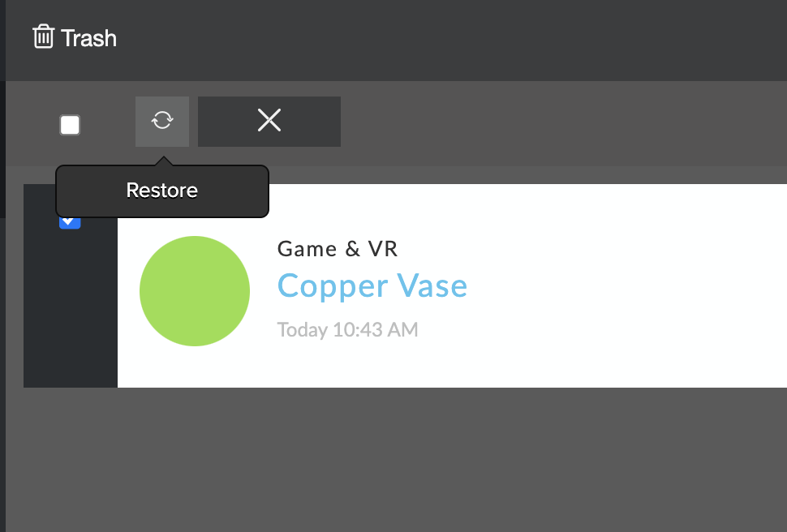Click the Game & VR category label
787x532 pixels.
coord(338,249)
